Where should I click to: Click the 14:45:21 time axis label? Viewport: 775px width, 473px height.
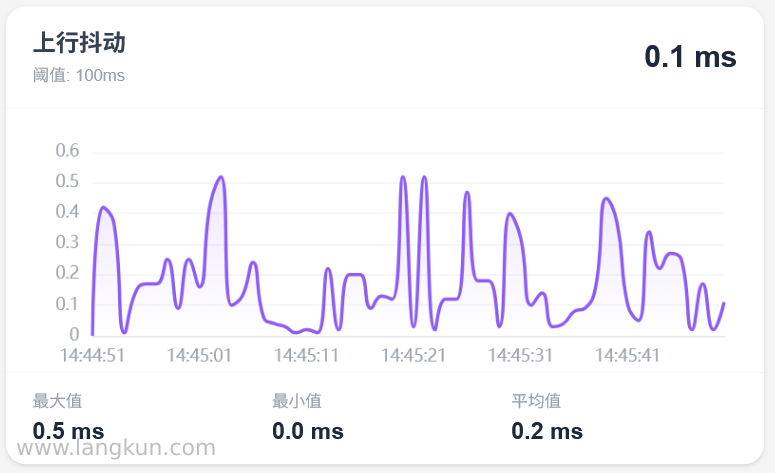point(413,355)
